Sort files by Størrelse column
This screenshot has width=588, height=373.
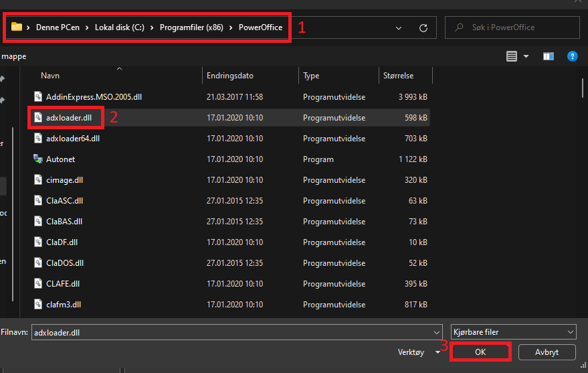coord(398,76)
